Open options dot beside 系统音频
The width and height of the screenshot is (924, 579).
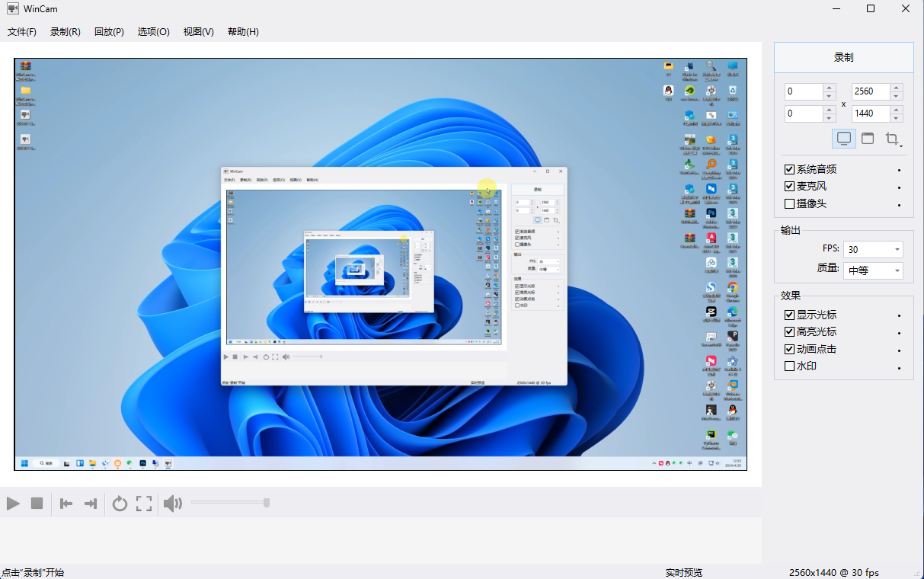[x=900, y=170]
